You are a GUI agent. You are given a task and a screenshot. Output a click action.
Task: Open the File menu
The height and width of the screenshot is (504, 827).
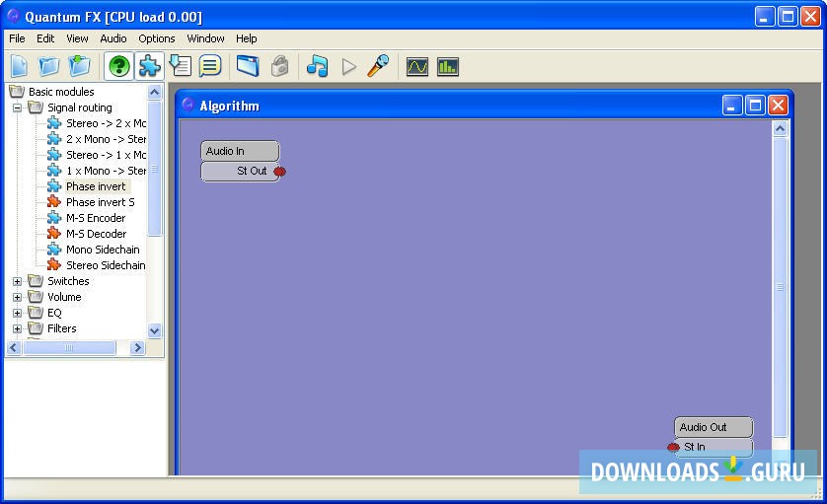[17, 38]
